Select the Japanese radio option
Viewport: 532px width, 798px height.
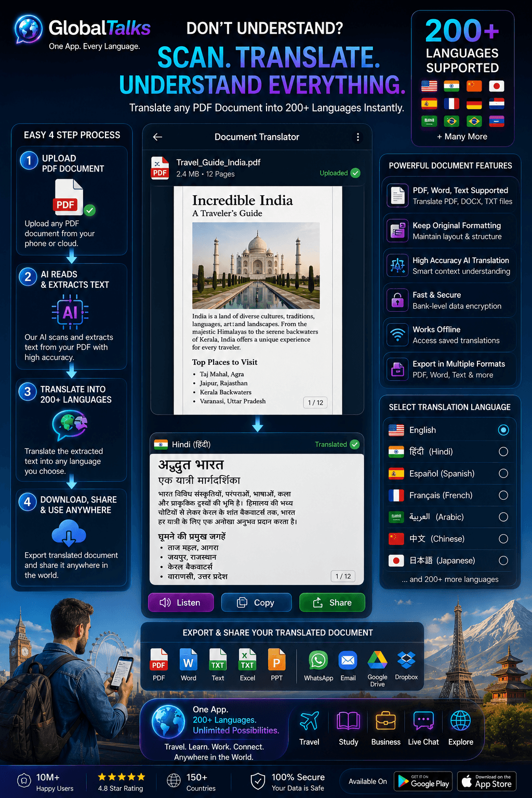503,561
